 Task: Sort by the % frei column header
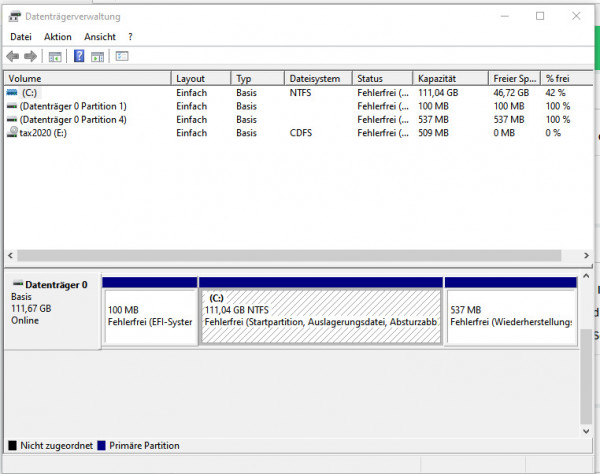tap(567, 78)
